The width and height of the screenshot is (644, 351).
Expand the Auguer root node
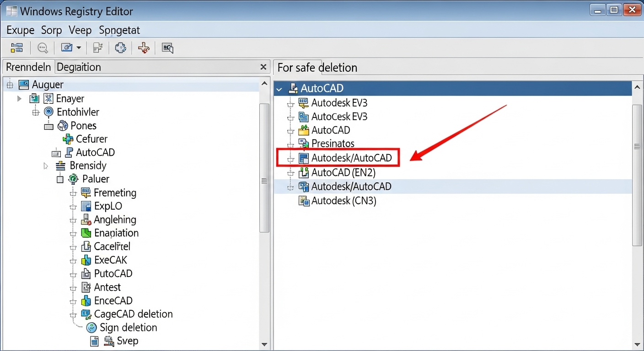(x=10, y=85)
